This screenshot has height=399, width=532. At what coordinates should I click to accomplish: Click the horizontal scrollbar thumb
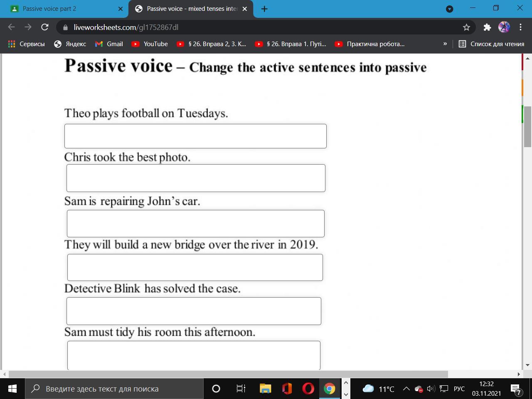pyautogui.click(x=228, y=374)
